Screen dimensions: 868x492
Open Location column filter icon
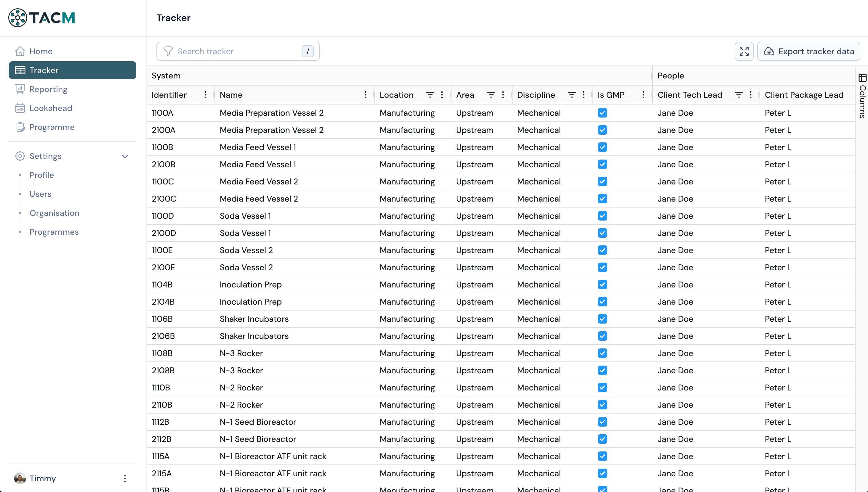(430, 95)
